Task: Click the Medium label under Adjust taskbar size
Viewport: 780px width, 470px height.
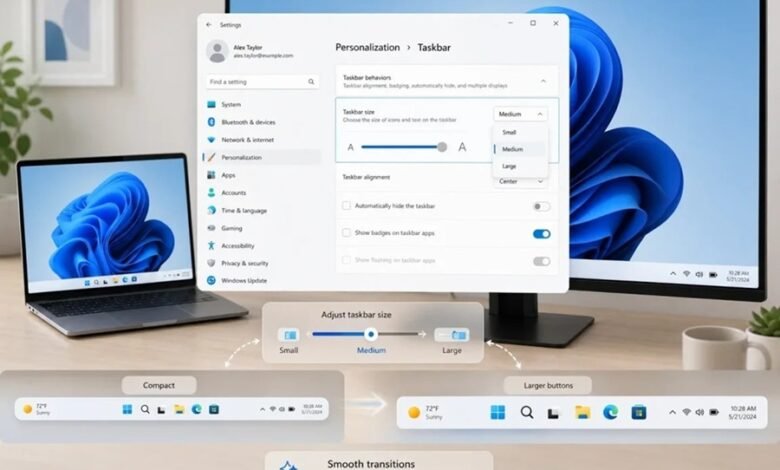Action: point(371,350)
